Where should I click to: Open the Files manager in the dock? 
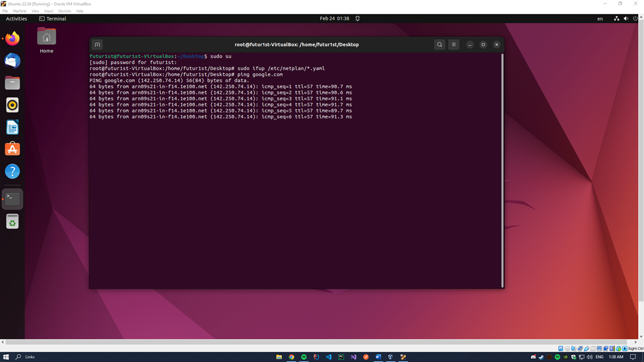pos(13,83)
